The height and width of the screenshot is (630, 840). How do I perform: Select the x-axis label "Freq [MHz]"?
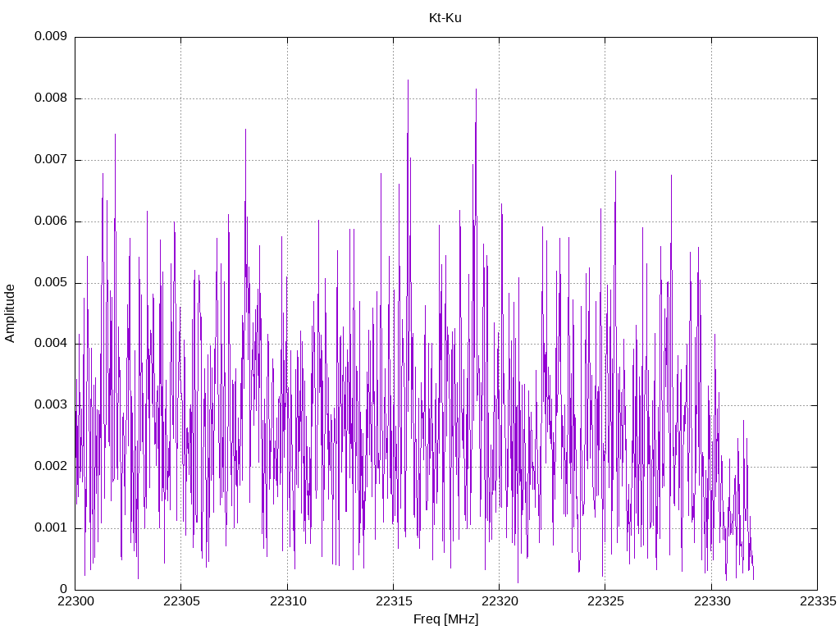tap(445, 619)
